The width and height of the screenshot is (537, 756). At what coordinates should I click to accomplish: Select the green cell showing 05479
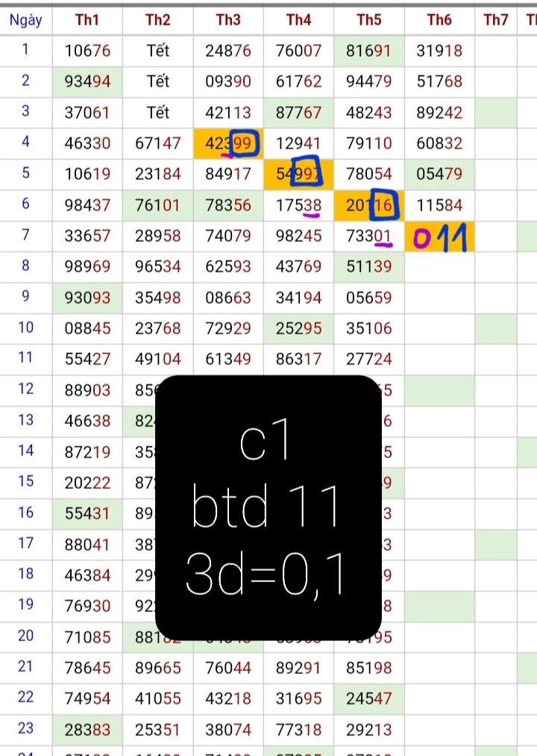[439, 174]
